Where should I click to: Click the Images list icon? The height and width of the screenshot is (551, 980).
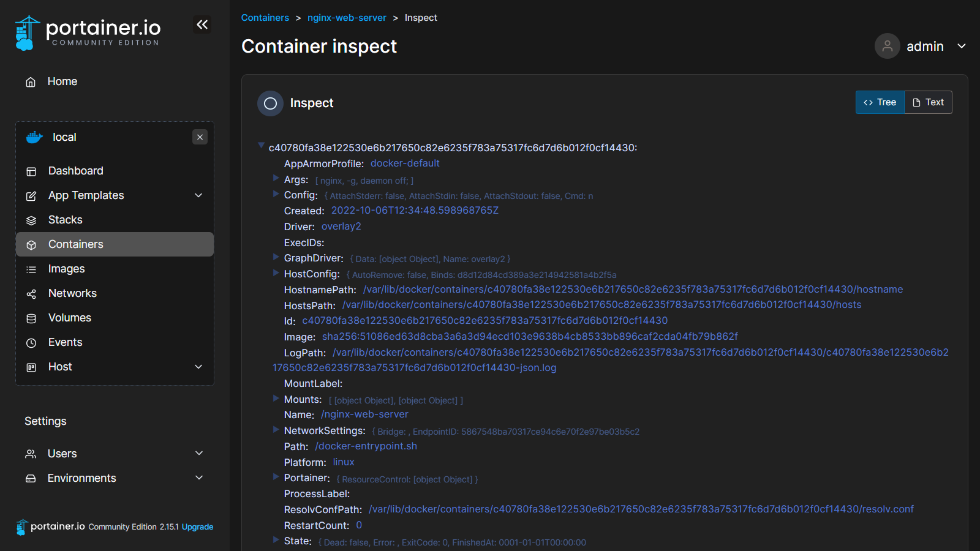tap(31, 269)
